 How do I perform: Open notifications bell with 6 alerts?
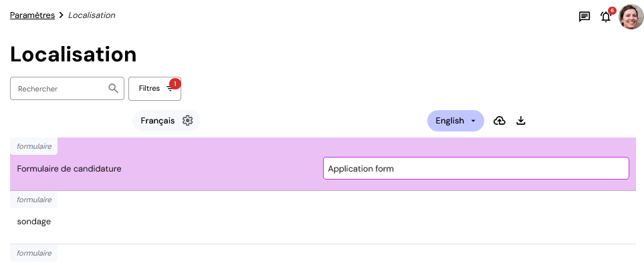pyautogui.click(x=606, y=17)
